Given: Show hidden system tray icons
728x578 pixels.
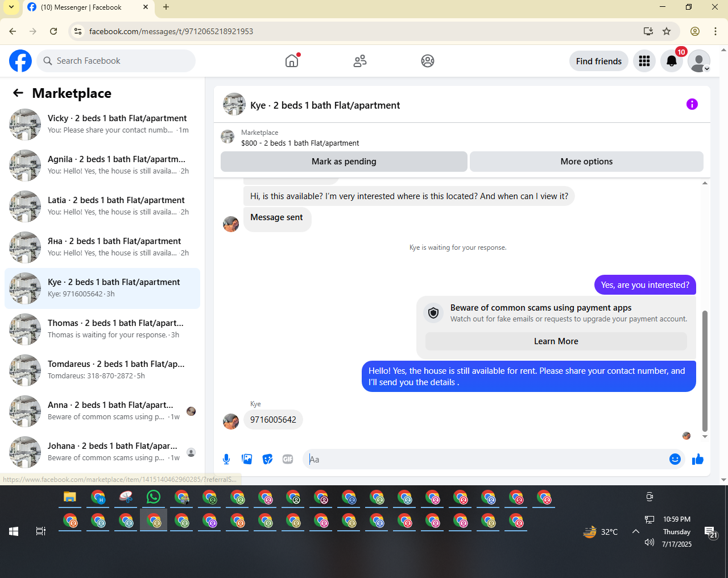Looking at the screenshot, I should coord(636,531).
